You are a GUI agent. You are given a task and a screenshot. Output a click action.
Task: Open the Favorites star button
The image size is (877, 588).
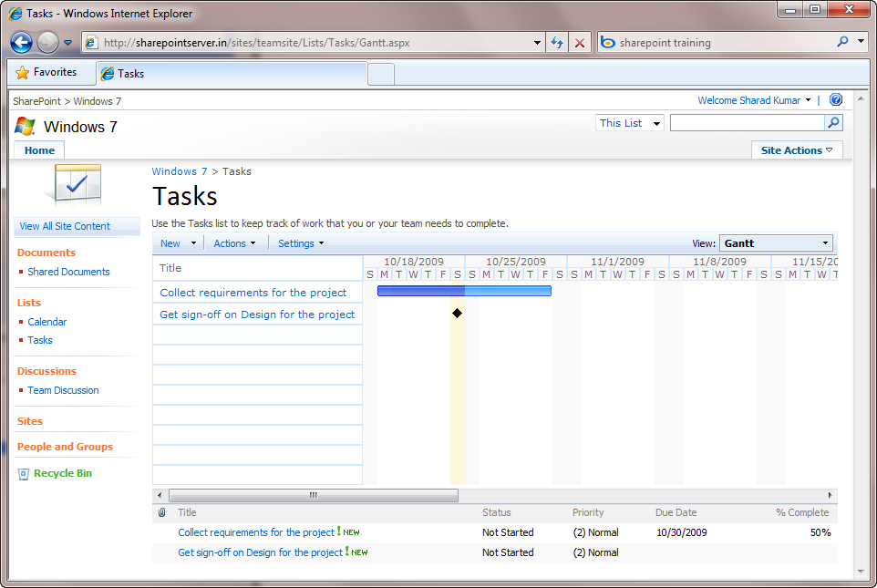coord(46,72)
